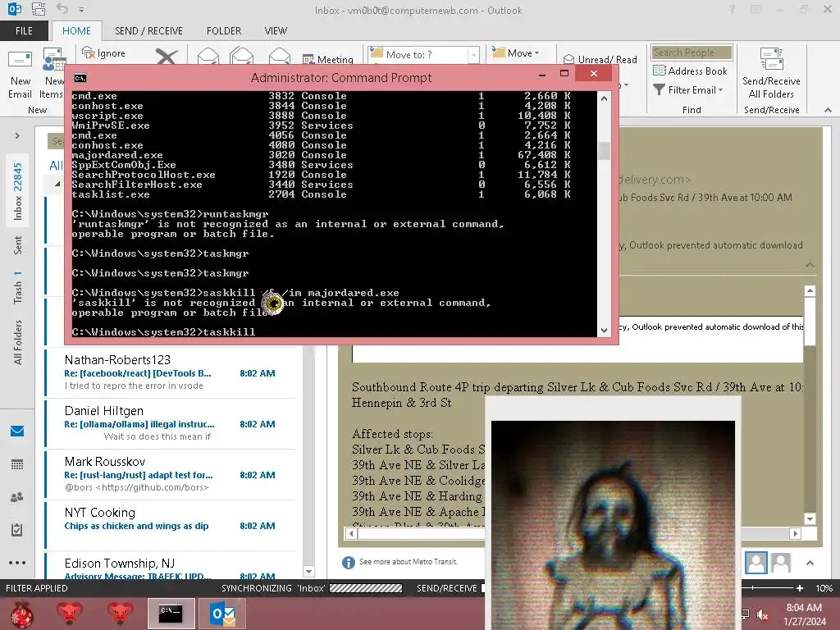Image resolution: width=840 pixels, height=630 pixels.
Task: Expand the People Pane chevron
Action: pos(810,563)
